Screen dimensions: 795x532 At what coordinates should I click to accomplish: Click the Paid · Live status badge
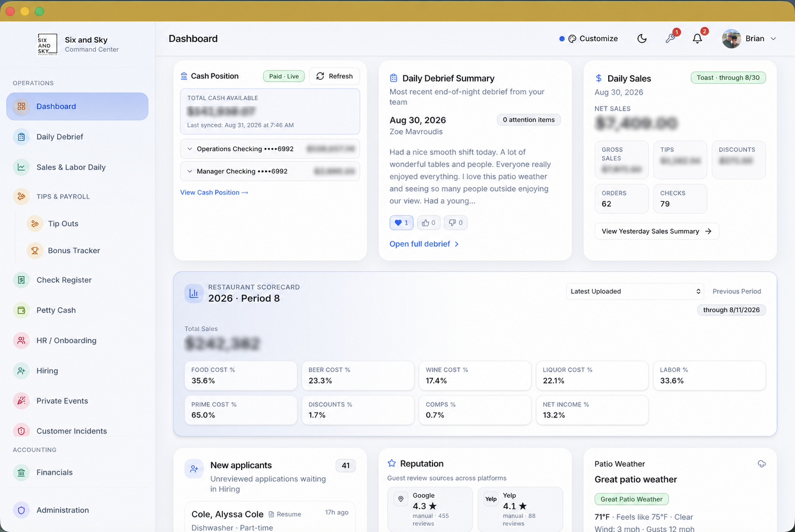pyautogui.click(x=284, y=76)
